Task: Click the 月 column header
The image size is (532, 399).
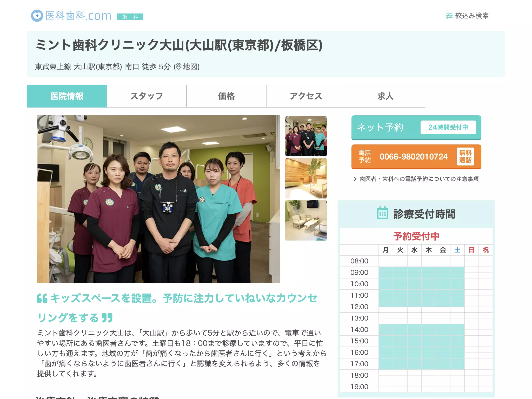Action: 386,250
